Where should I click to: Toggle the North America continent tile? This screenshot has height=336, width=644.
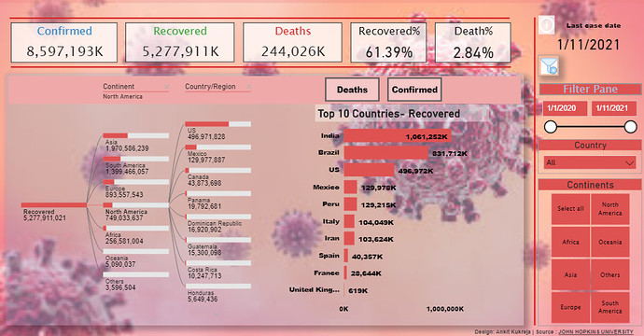coord(609,209)
